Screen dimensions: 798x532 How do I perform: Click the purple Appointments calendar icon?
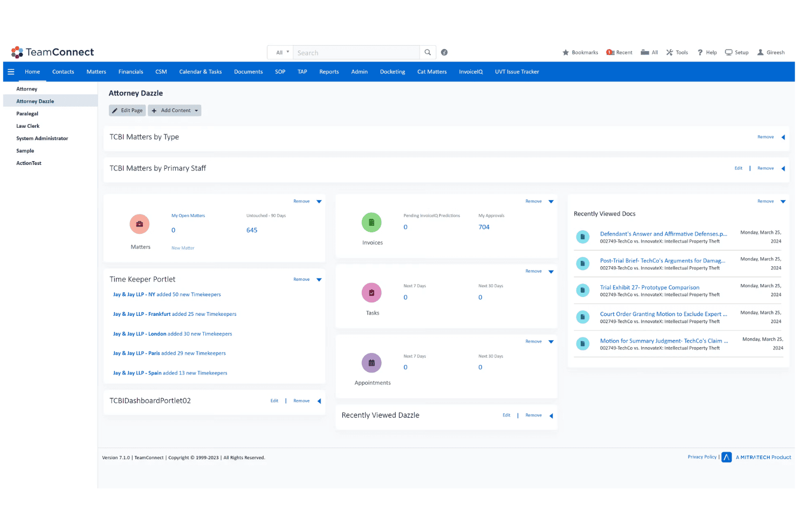point(372,363)
